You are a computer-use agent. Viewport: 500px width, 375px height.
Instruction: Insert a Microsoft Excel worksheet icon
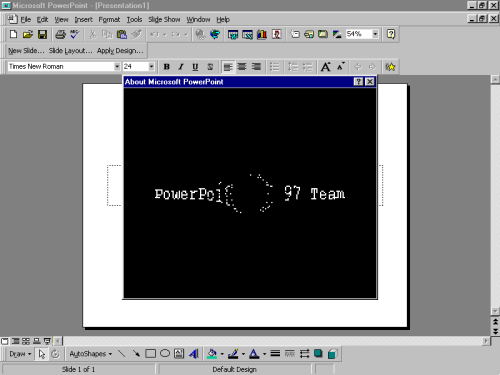(247, 34)
